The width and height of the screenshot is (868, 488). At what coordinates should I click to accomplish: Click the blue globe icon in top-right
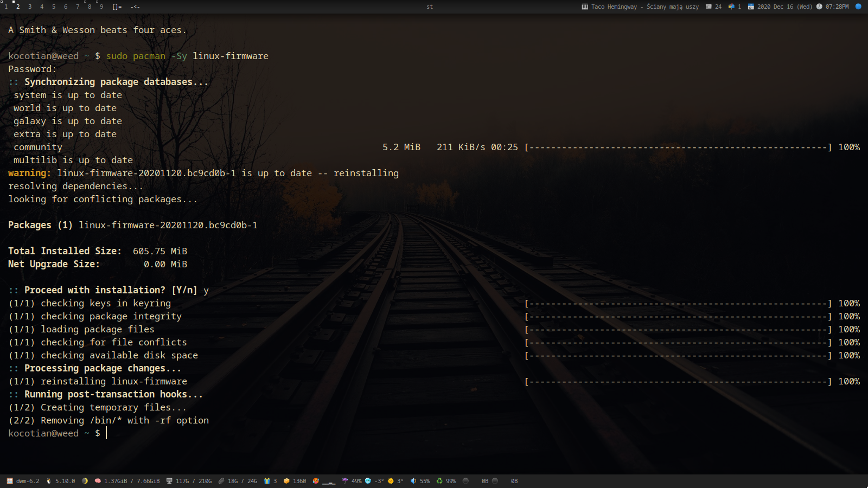pyautogui.click(x=858, y=7)
